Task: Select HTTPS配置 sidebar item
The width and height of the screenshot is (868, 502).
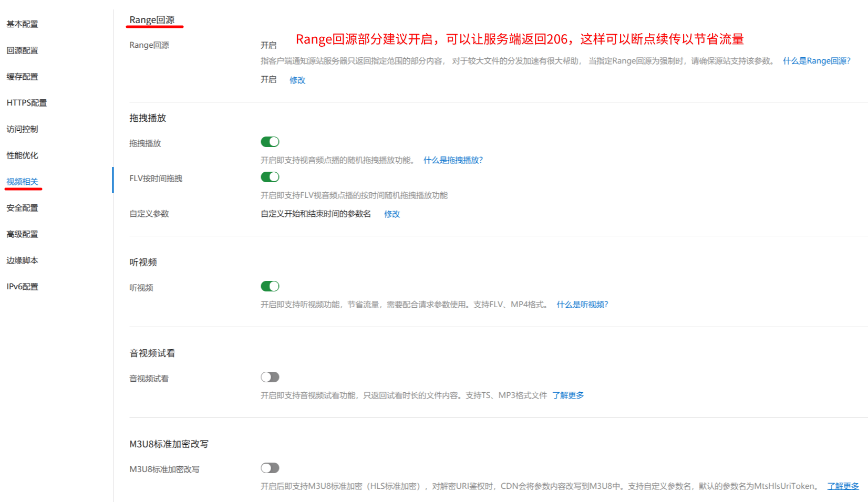Action: (x=27, y=103)
